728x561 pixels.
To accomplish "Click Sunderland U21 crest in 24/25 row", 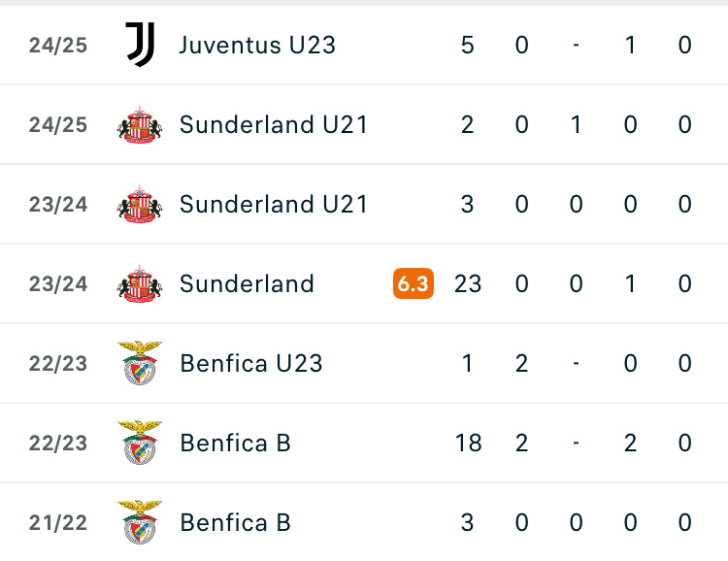I will pyautogui.click(x=140, y=124).
